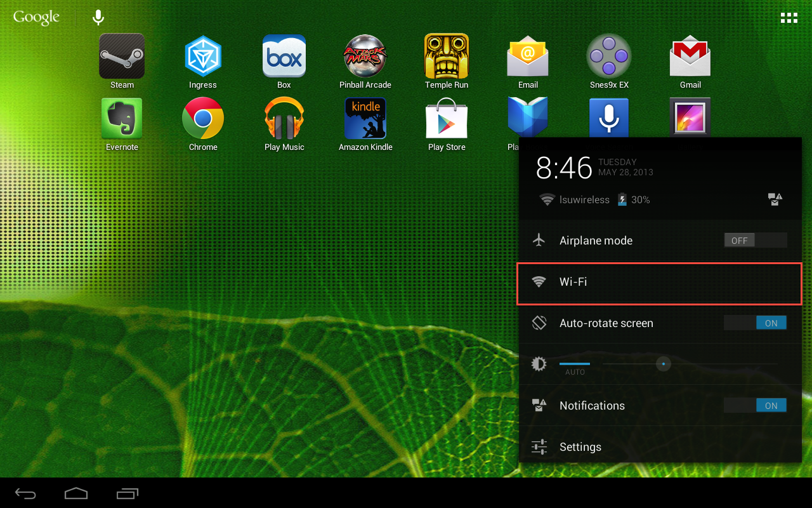Viewport: 812px width, 508px height.
Task: Toggle Airplane mode switch
Action: click(755, 241)
